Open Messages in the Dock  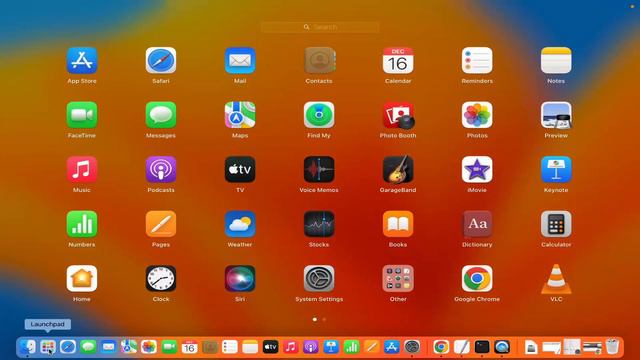click(x=88, y=347)
